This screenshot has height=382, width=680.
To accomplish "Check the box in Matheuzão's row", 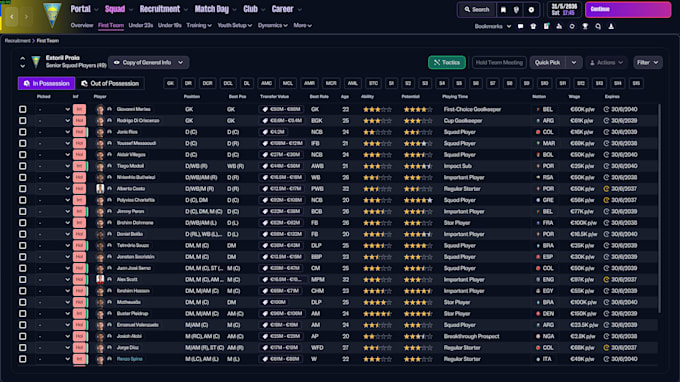I will pos(23,302).
